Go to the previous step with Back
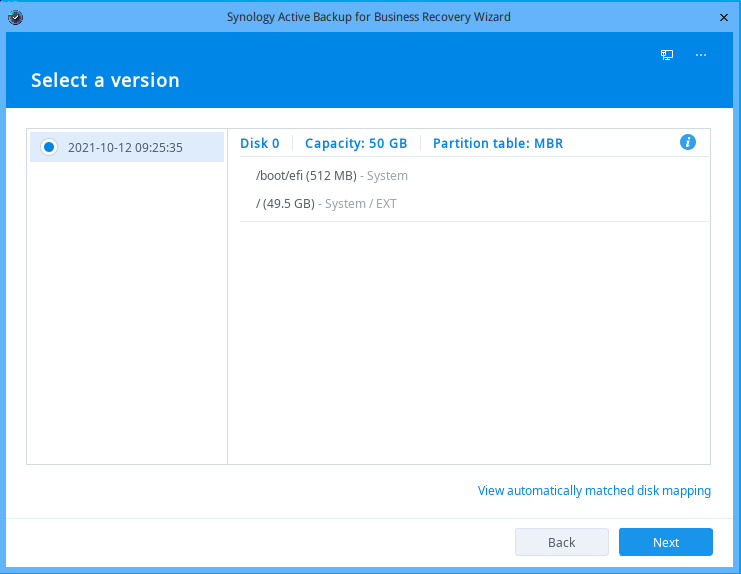Image resolution: width=741 pixels, height=574 pixels. tap(561, 542)
